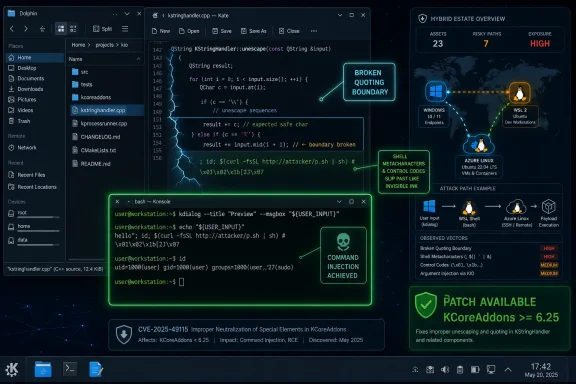Viewport: 576px width, 384px height.
Task: Click the root device capacity bar
Action: pos(38,217)
